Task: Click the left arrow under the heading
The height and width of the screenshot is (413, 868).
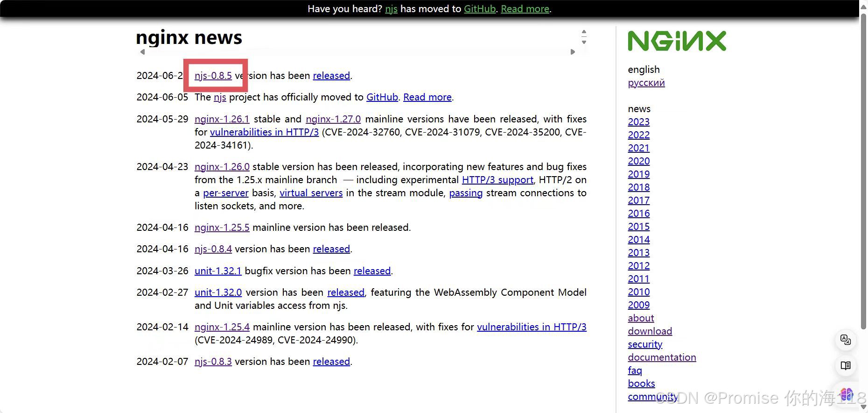Action: click(x=142, y=52)
